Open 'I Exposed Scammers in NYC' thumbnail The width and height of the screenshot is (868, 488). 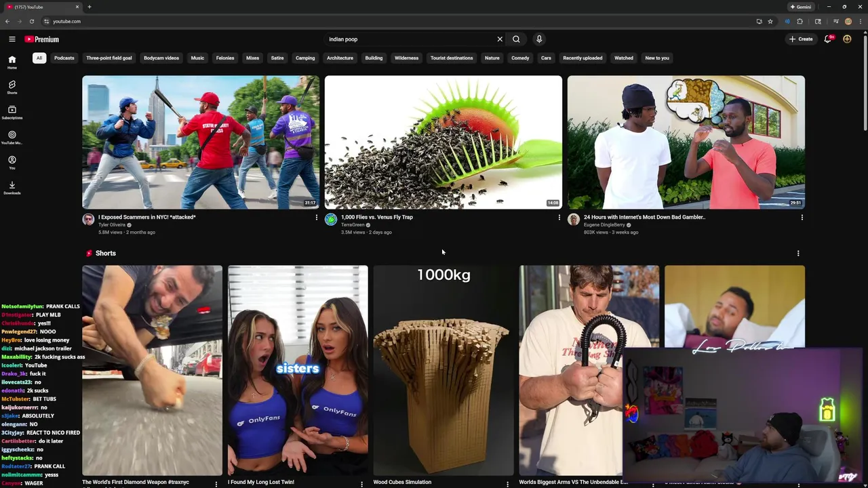point(201,142)
